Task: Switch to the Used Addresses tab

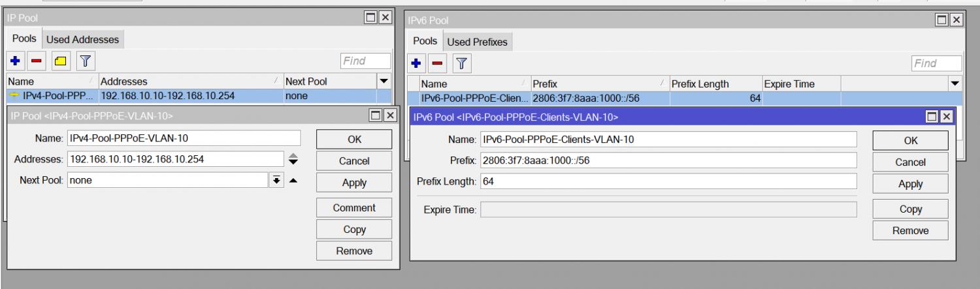Action: point(82,39)
